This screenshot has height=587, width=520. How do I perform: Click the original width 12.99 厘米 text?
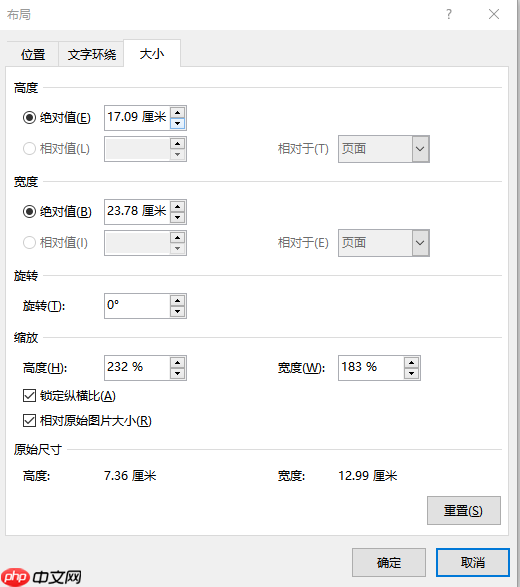(368, 476)
